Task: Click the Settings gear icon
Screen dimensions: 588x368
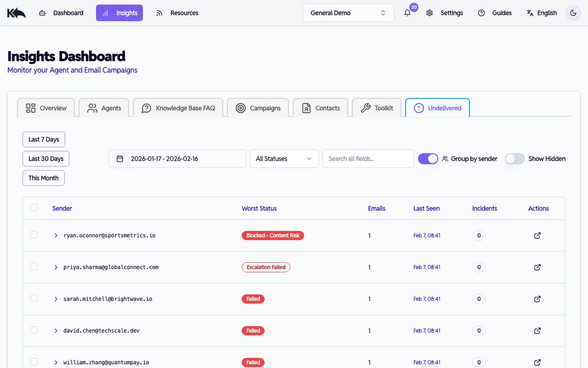Action: click(430, 13)
